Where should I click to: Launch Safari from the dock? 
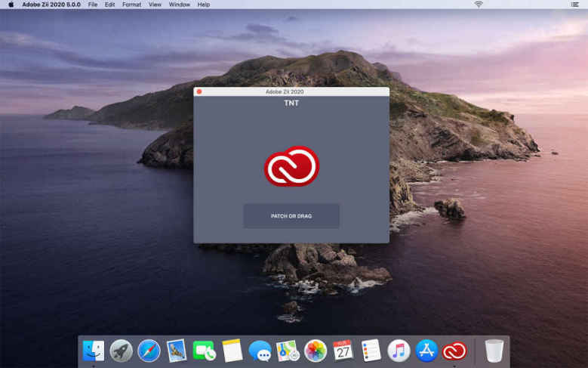(x=149, y=351)
